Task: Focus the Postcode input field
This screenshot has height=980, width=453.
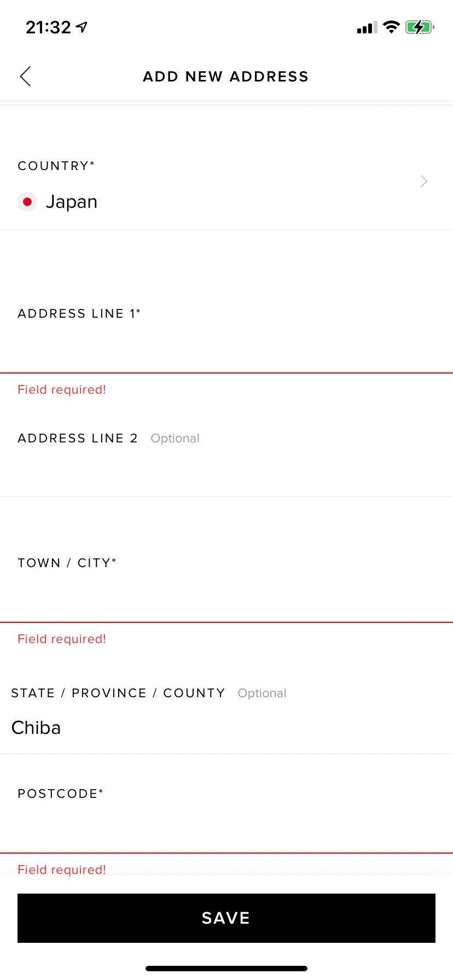Action: [x=226, y=827]
